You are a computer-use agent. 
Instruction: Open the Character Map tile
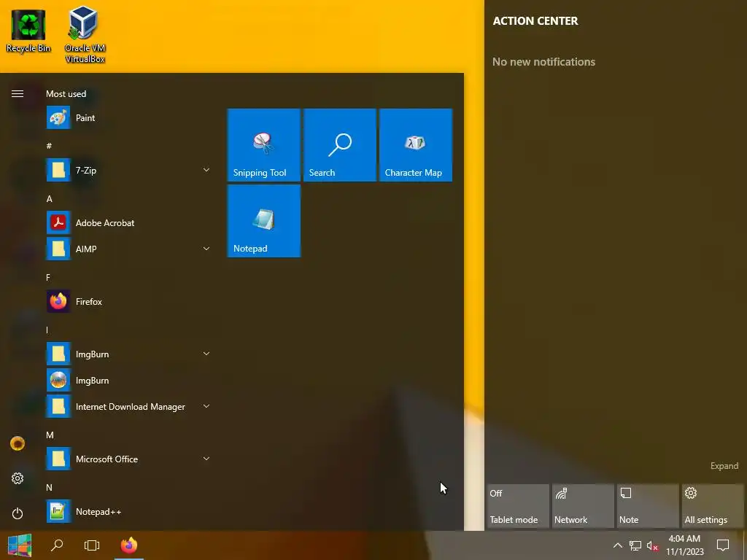click(415, 145)
